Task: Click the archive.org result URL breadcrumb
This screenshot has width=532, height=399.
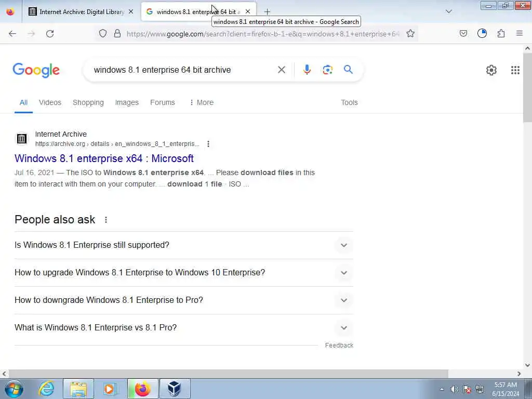Action: pyautogui.click(x=117, y=144)
